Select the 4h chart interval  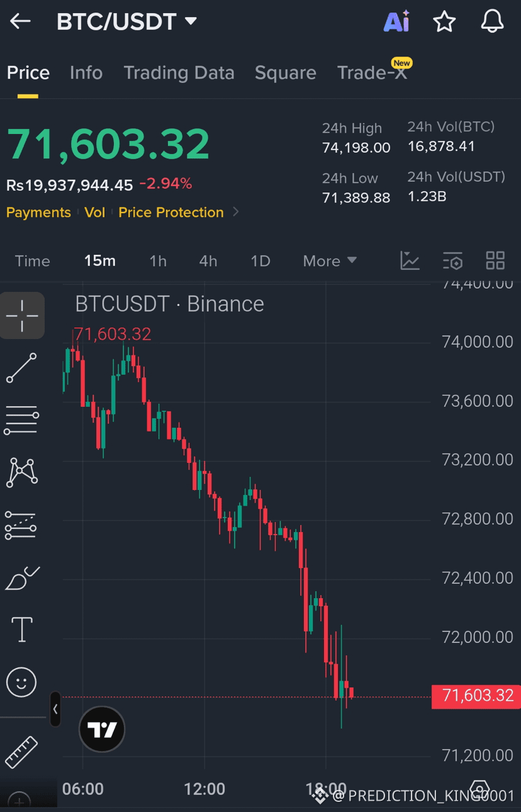(x=208, y=261)
